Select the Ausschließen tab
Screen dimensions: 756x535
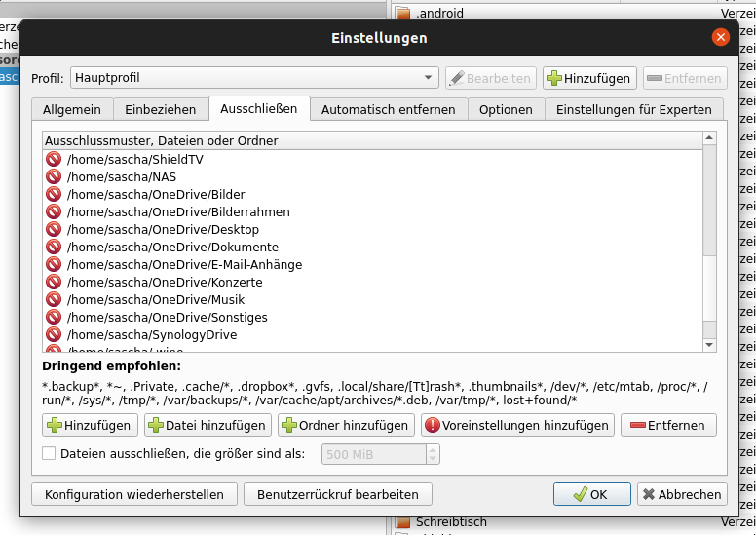point(259,108)
